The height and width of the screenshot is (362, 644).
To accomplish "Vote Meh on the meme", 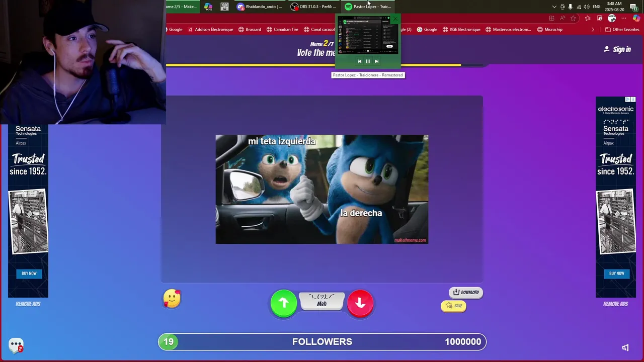I will click(322, 301).
